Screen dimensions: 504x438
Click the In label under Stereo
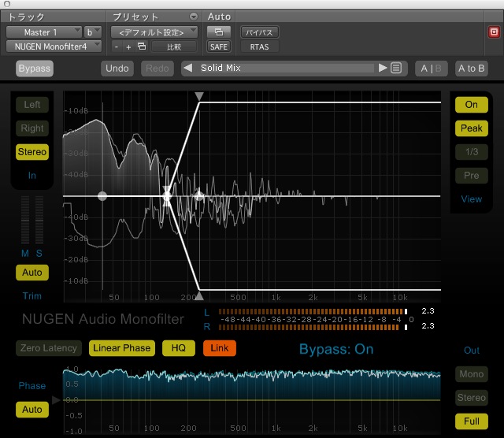point(32,175)
